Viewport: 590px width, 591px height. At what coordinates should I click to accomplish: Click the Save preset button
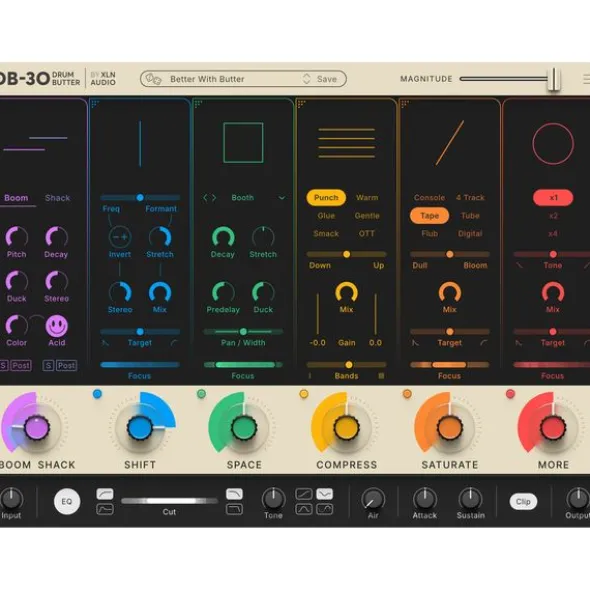(x=327, y=79)
